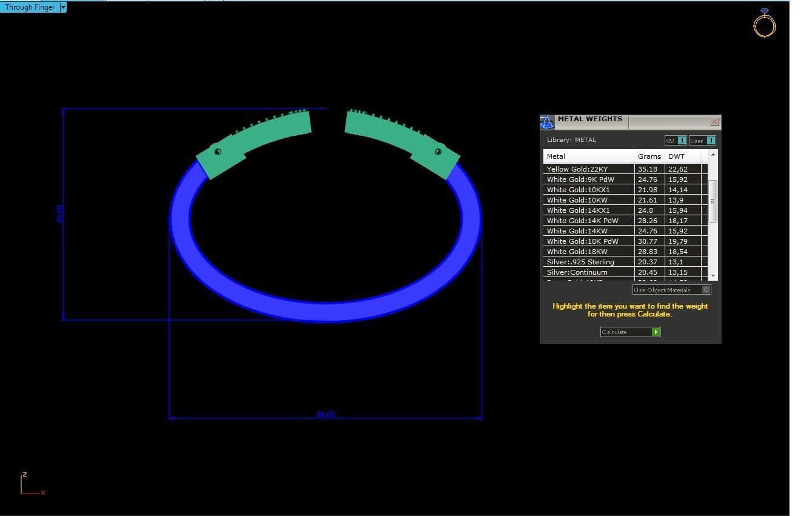The image size is (812, 516).
Task: Enable Use Object Materials option
Action: click(671, 290)
